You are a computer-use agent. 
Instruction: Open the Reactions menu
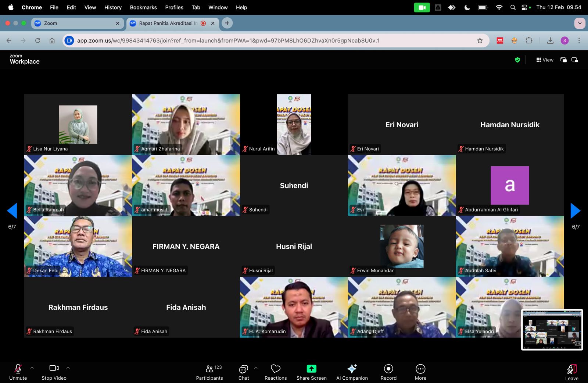tap(276, 372)
